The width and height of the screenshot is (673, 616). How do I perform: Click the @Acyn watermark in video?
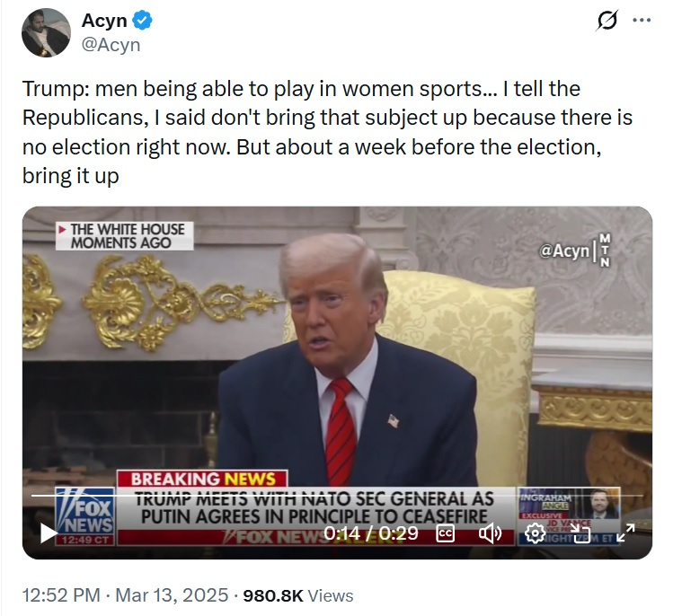564,251
